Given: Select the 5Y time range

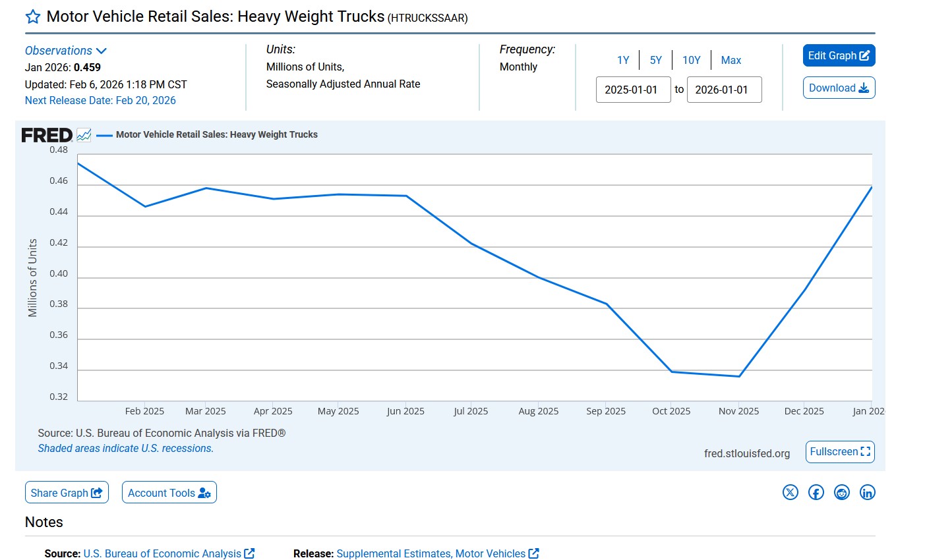Looking at the screenshot, I should [655, 61].
